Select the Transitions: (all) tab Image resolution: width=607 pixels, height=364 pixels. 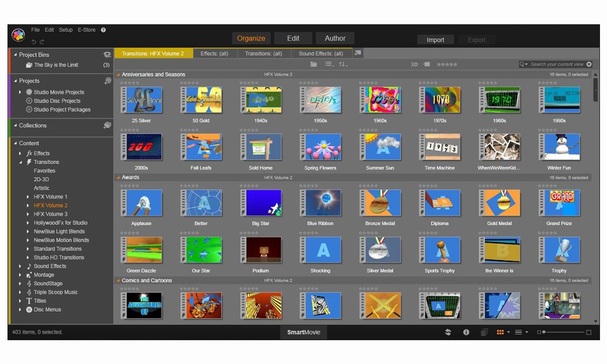click(263, 54)
